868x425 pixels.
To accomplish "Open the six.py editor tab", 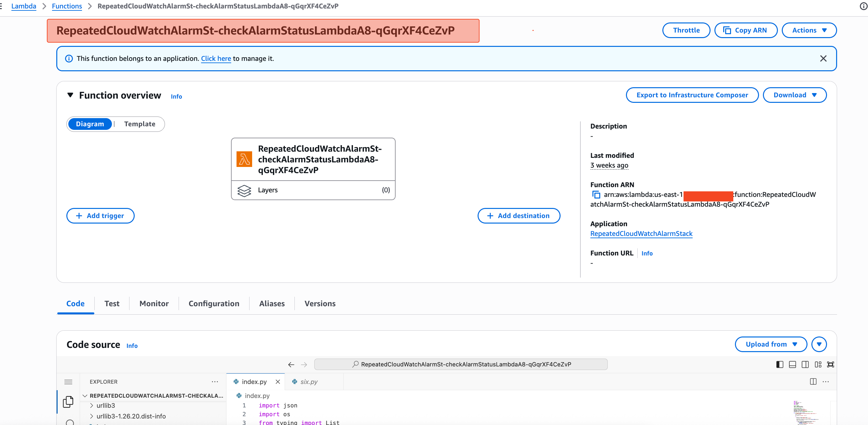I will pyautogui.click(x=308, y=381).
